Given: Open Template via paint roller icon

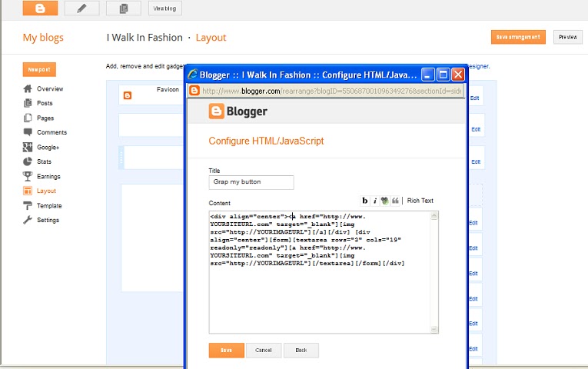Looking at the screenshot, I should [28, 205].
